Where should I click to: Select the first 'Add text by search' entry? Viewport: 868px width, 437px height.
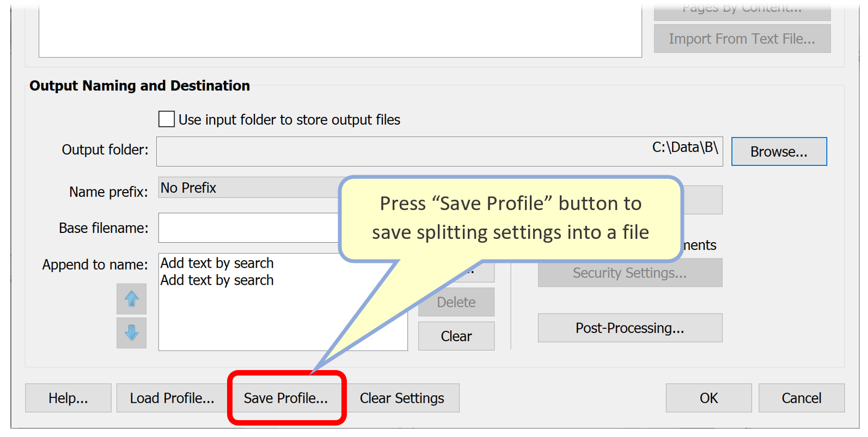pyautogui.click(x=217, y=263)
